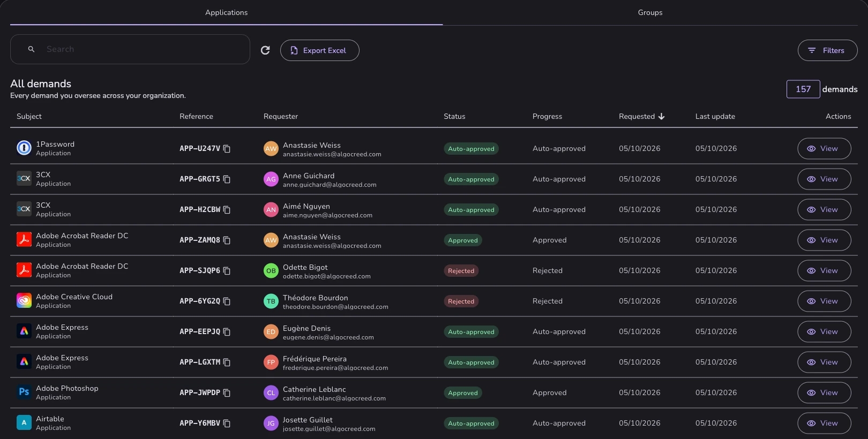This screenshot has width=868, height=439.
Task: Click the Adobe Creative Cloud subject text
Action: pos(74,297)
